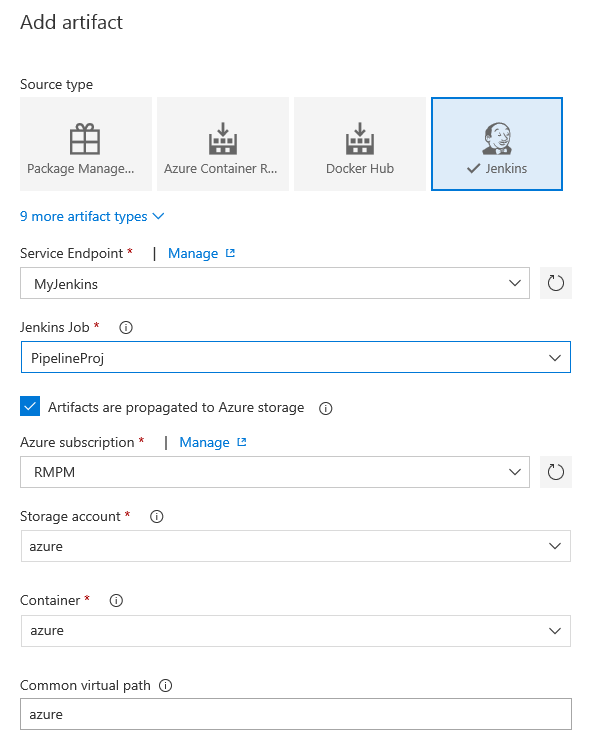Select the Jenkins source type tile
The image size is (595, 744).
click(x=497, y=144)
